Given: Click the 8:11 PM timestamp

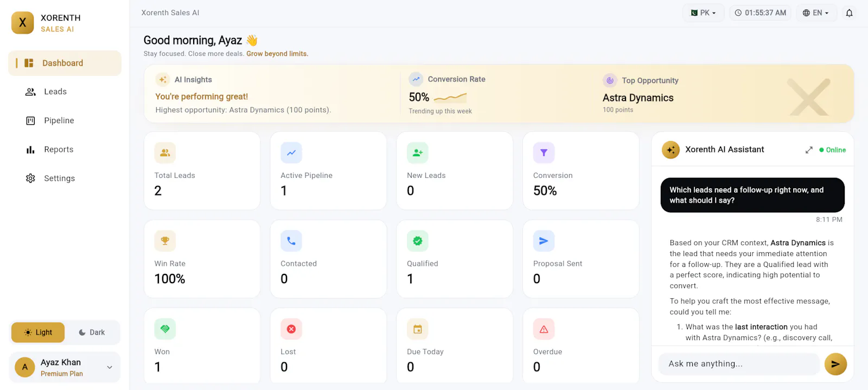Looking at the screenshot, I should pos(829,220).
